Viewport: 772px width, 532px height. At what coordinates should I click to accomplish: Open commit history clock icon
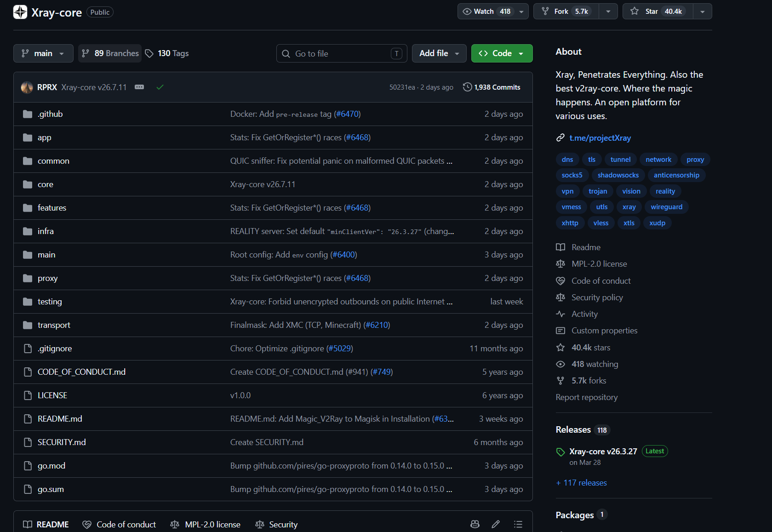[x=467, y=87]
